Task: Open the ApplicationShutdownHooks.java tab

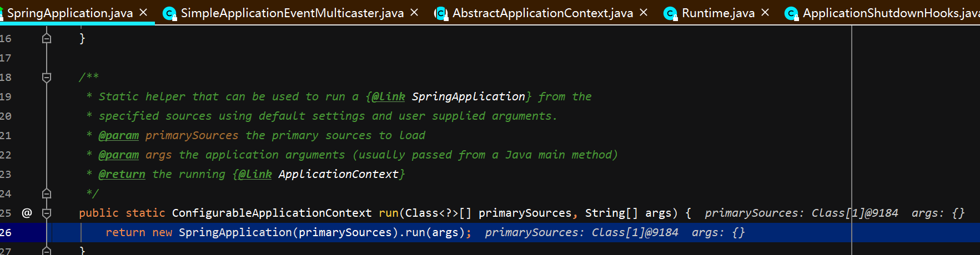Action: 891,13
